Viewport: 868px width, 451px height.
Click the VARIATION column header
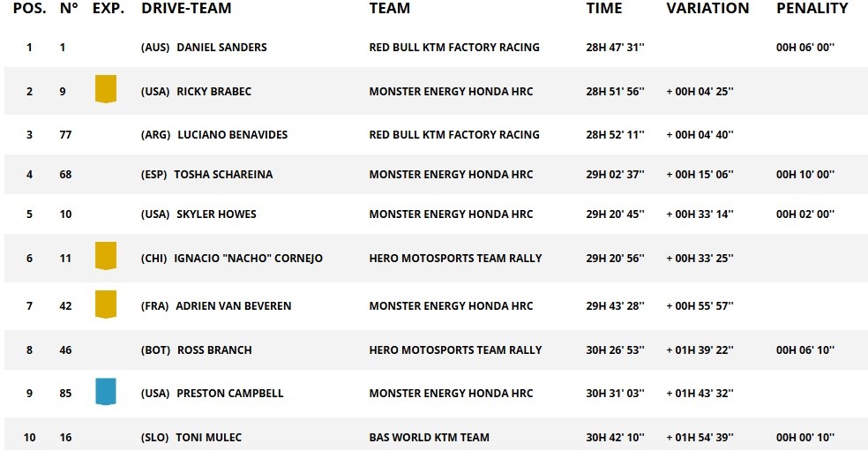707,9
